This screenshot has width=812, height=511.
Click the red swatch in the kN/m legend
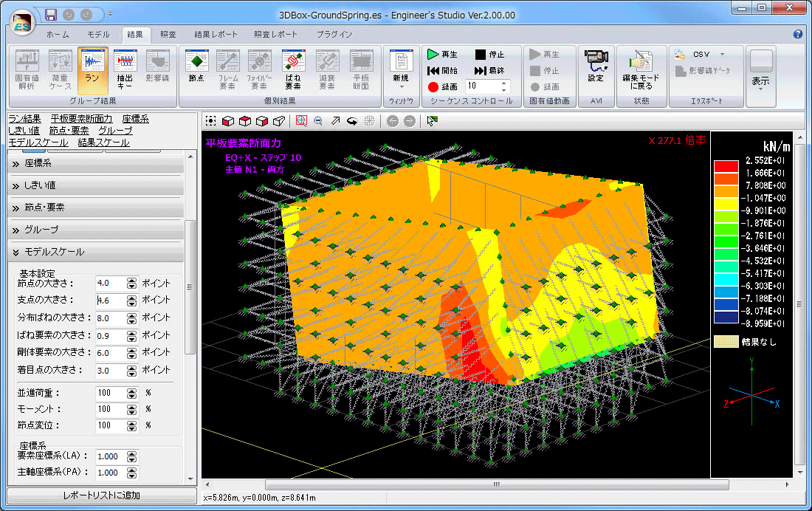(725, 165)
